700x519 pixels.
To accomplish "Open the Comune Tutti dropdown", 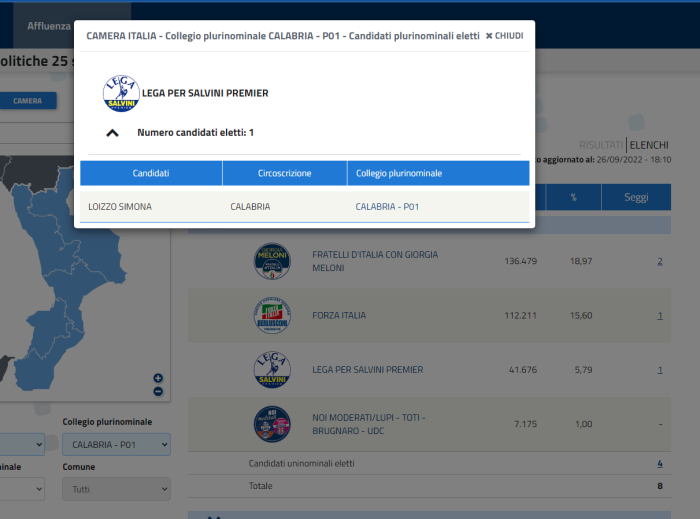I will pos(116,489).
